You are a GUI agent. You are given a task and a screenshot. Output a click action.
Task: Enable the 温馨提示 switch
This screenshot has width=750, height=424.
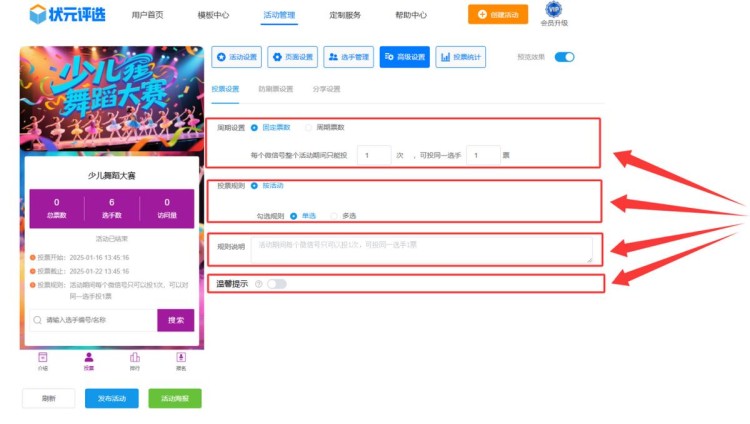(276, 284)
